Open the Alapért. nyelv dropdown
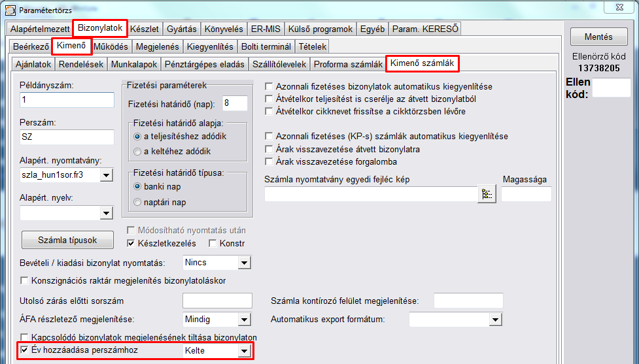The width and height of the screenshot is (639, 364). pyautogui.click(x=107, y=213)
